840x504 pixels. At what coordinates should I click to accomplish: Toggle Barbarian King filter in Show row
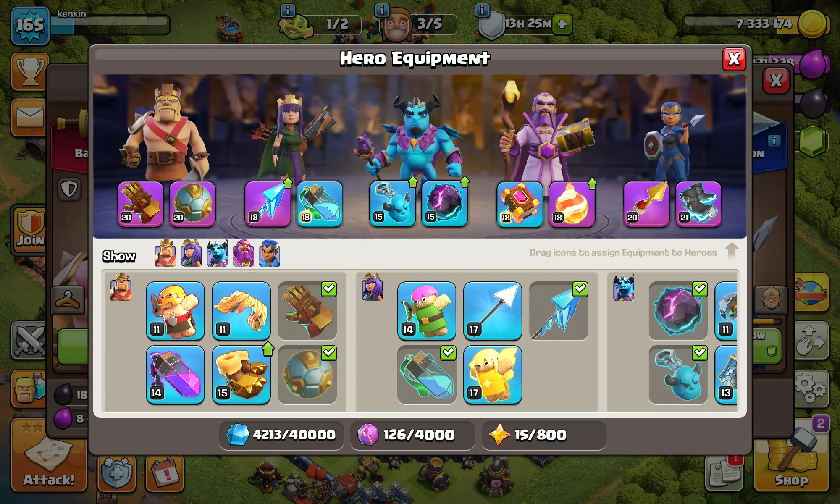165,253
